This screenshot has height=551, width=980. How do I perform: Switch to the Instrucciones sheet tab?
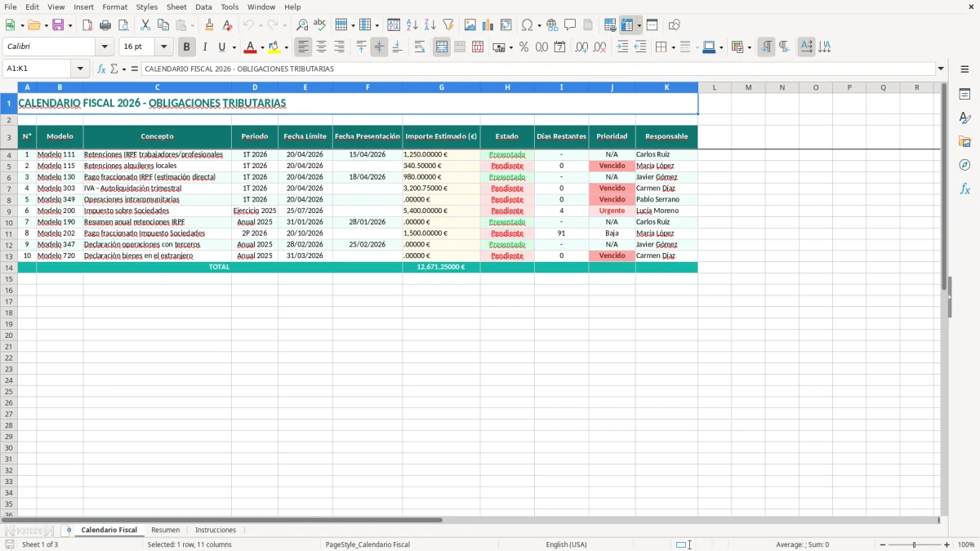216,531
